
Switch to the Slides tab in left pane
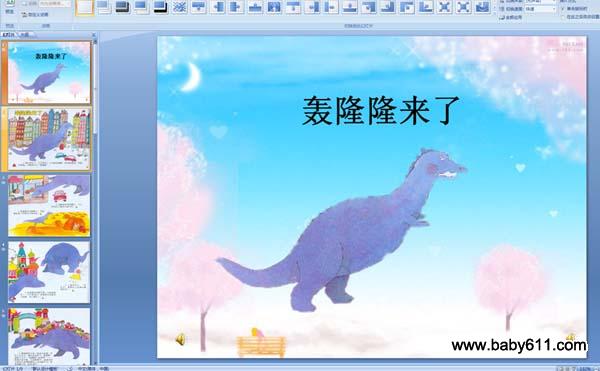[x=9, y=34]
